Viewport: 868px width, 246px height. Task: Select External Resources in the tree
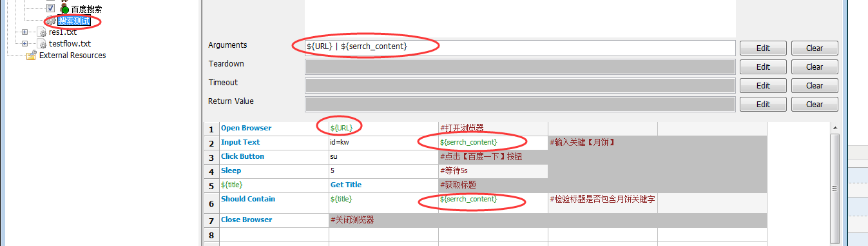tap(72, 56)
